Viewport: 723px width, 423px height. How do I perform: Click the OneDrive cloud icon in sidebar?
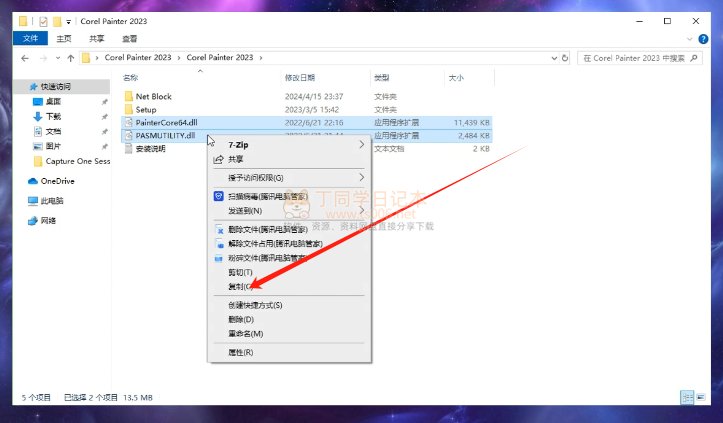click(33, 181)
